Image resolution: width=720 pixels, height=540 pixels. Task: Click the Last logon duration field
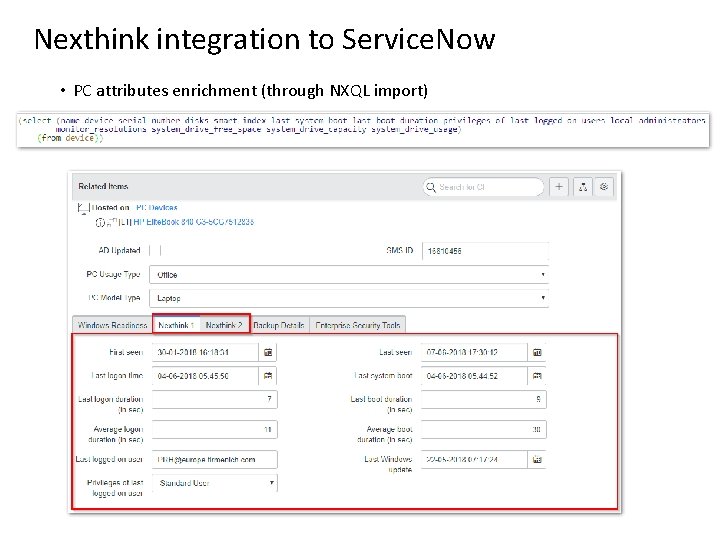[x=214, y=399]
